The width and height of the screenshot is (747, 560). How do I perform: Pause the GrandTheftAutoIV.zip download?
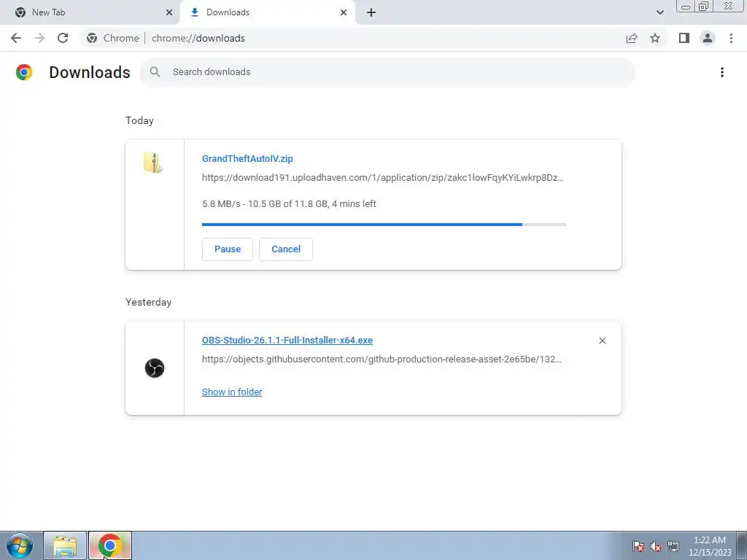click(x=228, y=249)
